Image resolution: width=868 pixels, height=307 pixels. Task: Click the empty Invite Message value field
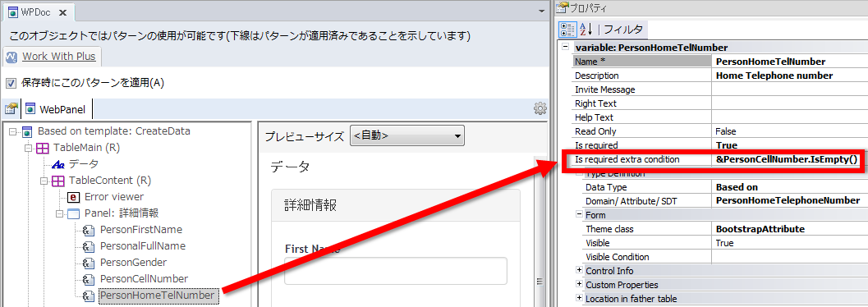[790, 89]
